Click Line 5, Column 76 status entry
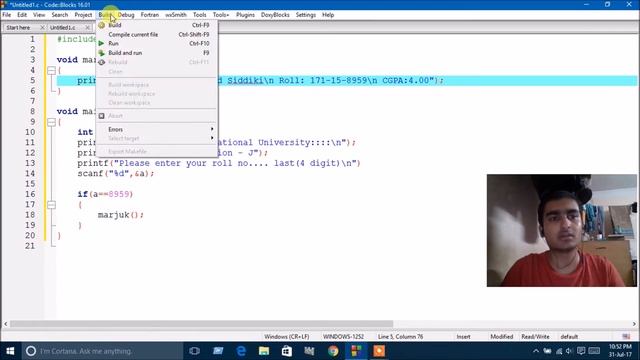 [x=400, y=337]
